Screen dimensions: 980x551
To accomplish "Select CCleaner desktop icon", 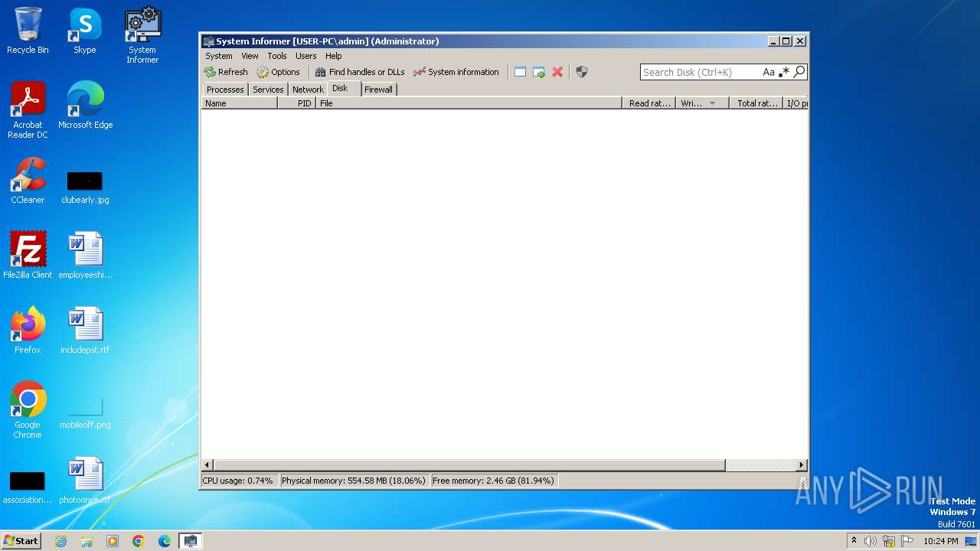I will click(x=28, y=181).
